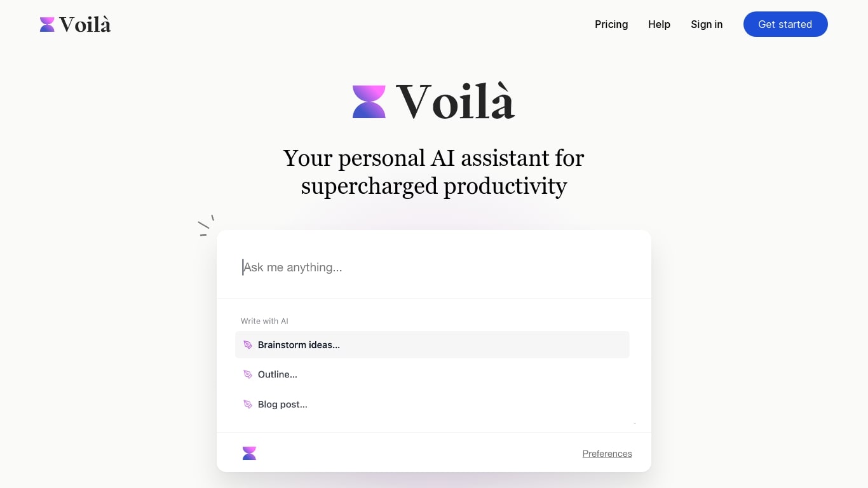Select the tag icon beside Brainstorm ideas
The width and height of the screenshot is (868, 488).
tap(248, 344)
